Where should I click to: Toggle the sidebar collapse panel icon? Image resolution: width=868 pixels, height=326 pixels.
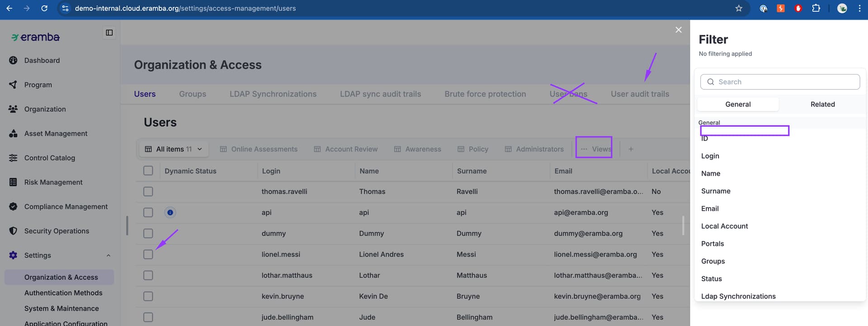point(109,33)
